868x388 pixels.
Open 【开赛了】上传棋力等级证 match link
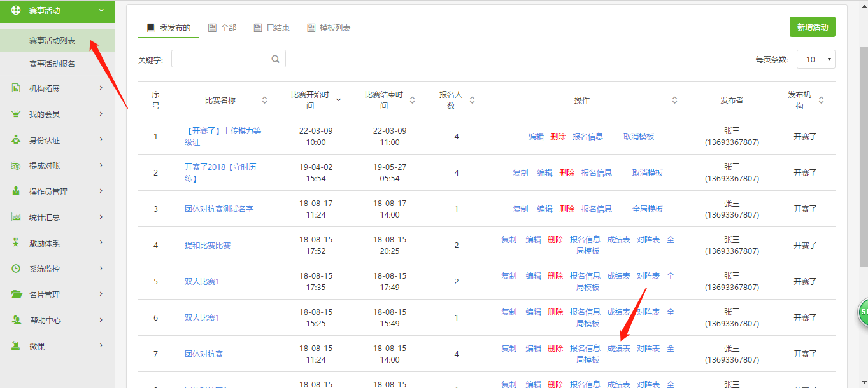[x=223, y=137]
